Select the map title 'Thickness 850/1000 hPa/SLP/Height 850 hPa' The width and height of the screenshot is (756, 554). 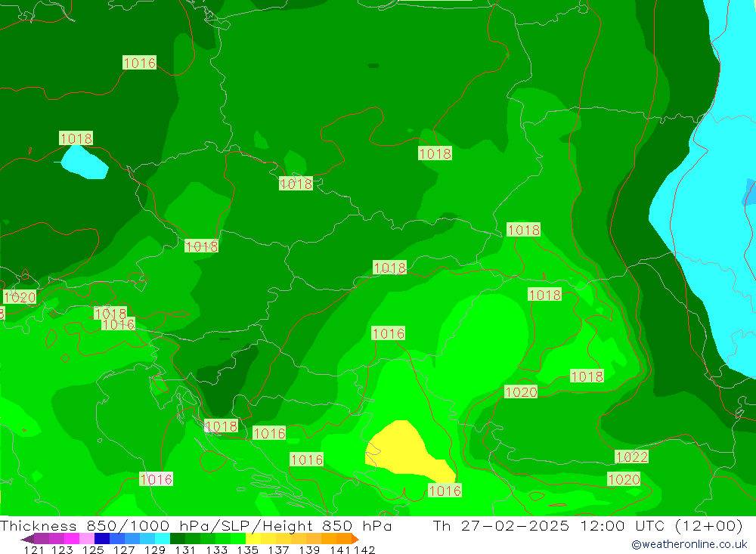coord(196,525)
